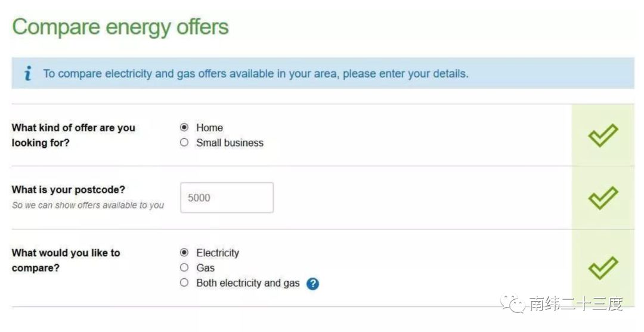Click the blue info banner message text
Image resolution: width=644 pixels, height=332 pixels.
255,74
